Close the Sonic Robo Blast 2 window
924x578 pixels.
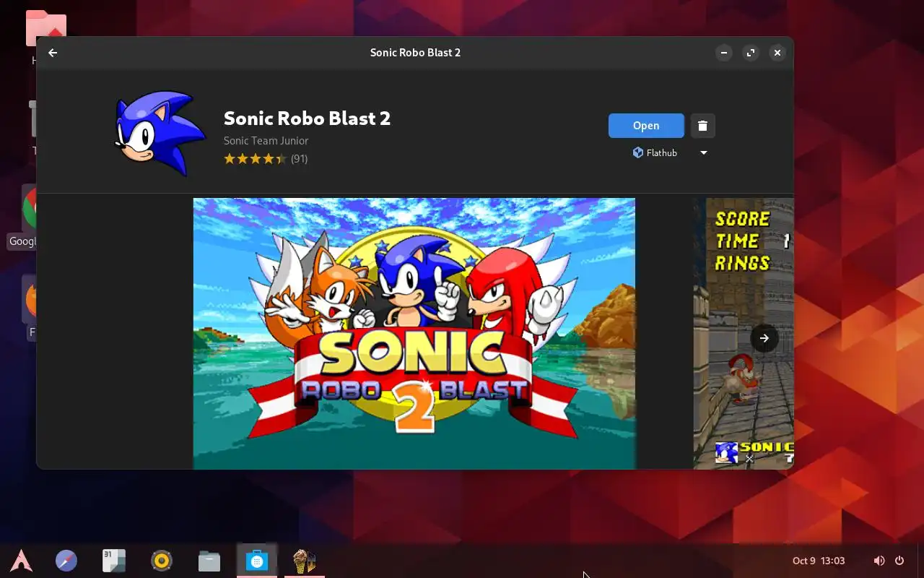(x=777, y=53)
